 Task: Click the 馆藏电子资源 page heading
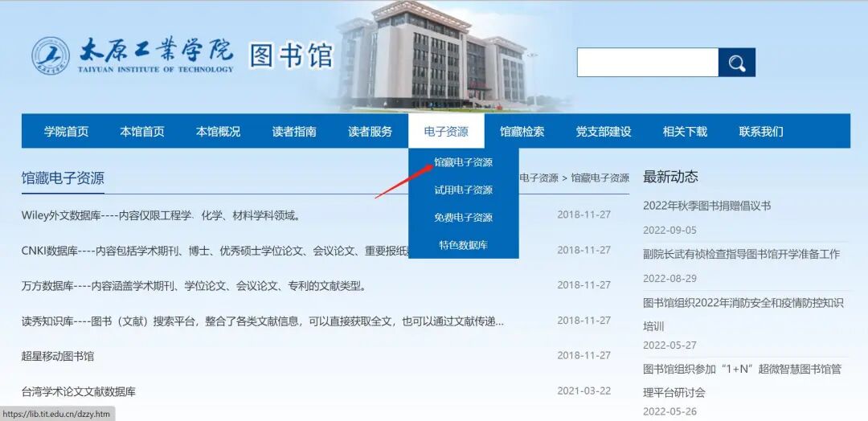click(x=63, y=178)
